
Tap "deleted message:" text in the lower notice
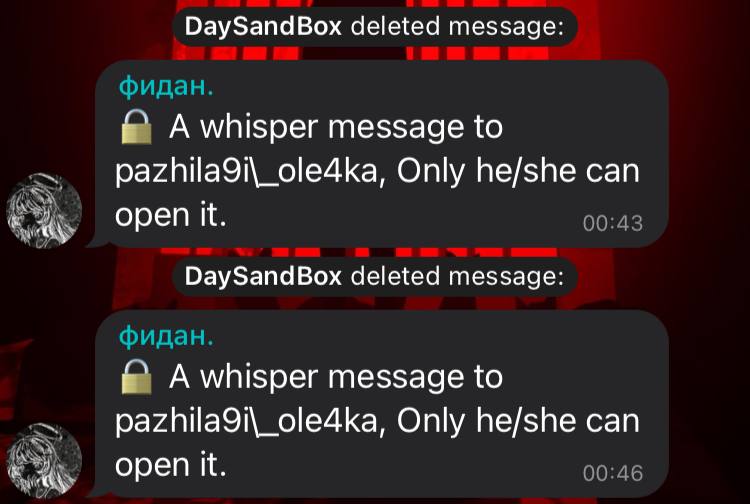pyautogui.click(x=457, y=276)
